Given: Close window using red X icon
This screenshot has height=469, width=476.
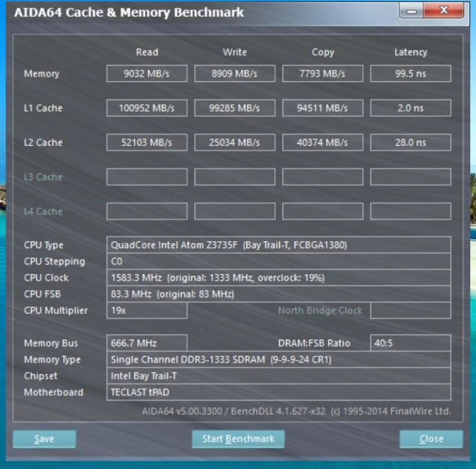Looking at the screenshot, I should 443,10.
